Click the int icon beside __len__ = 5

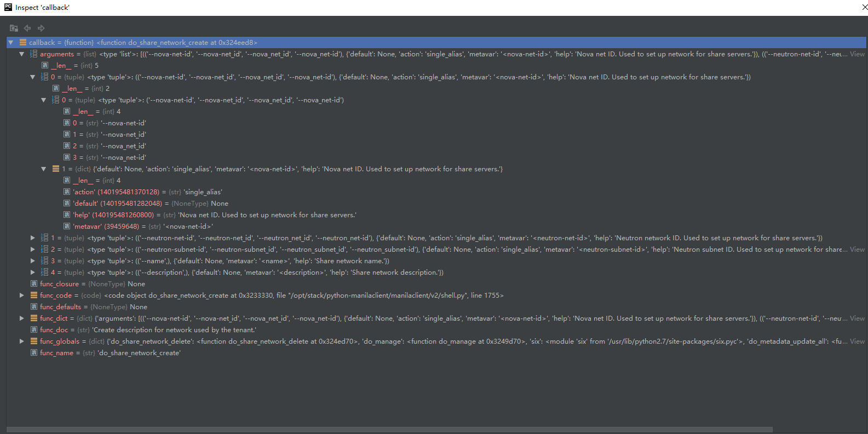tap(45, 65)
